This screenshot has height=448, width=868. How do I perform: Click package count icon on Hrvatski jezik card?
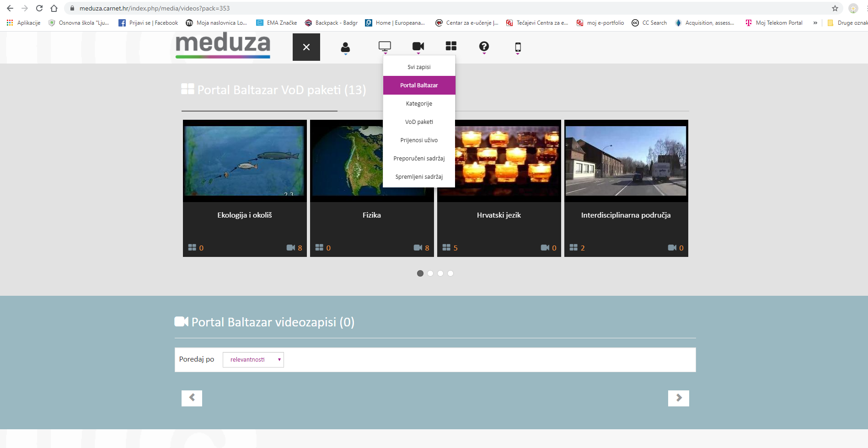coord(446,247)
